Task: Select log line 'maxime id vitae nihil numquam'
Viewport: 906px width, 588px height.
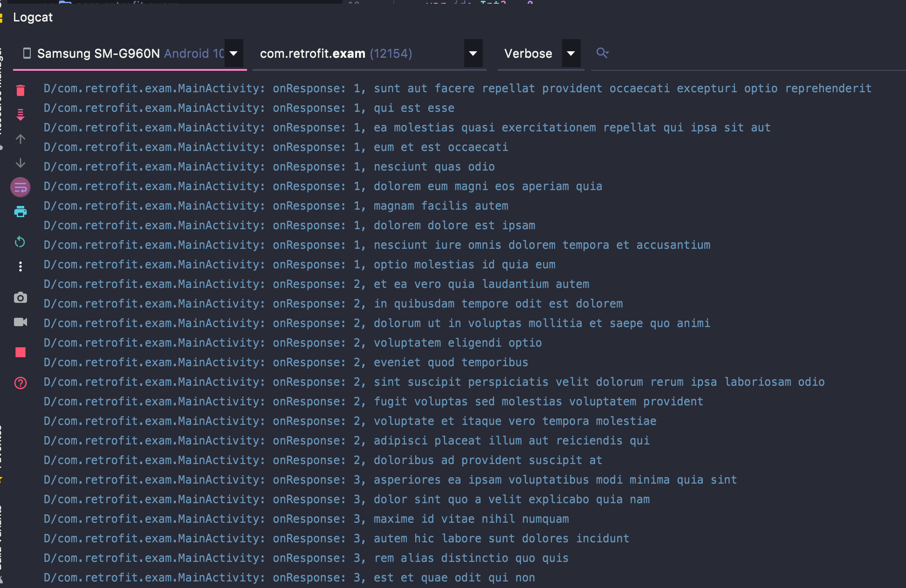Action: pos(471,519)
